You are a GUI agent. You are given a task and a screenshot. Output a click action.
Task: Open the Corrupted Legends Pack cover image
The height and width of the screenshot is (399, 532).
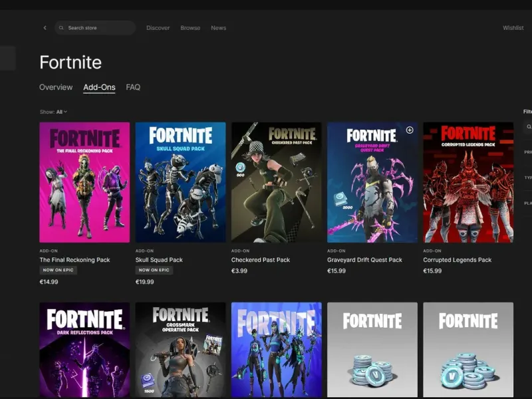[468, 182]
